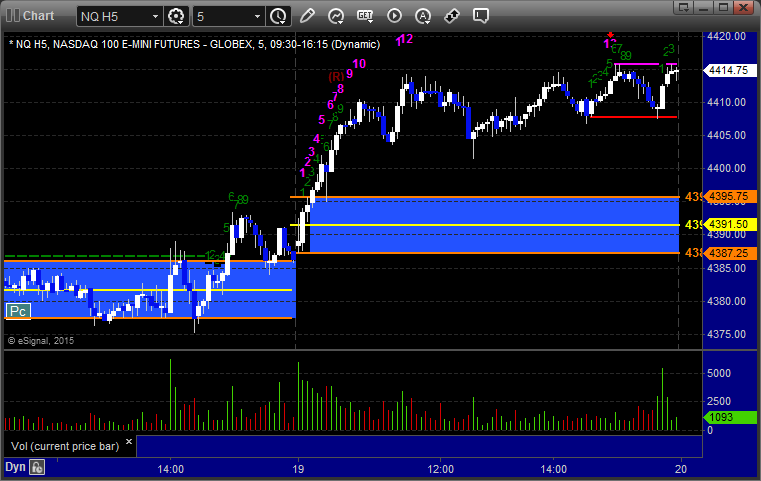
Task: Open the studies chart icon menu
Action: (336, 16)
